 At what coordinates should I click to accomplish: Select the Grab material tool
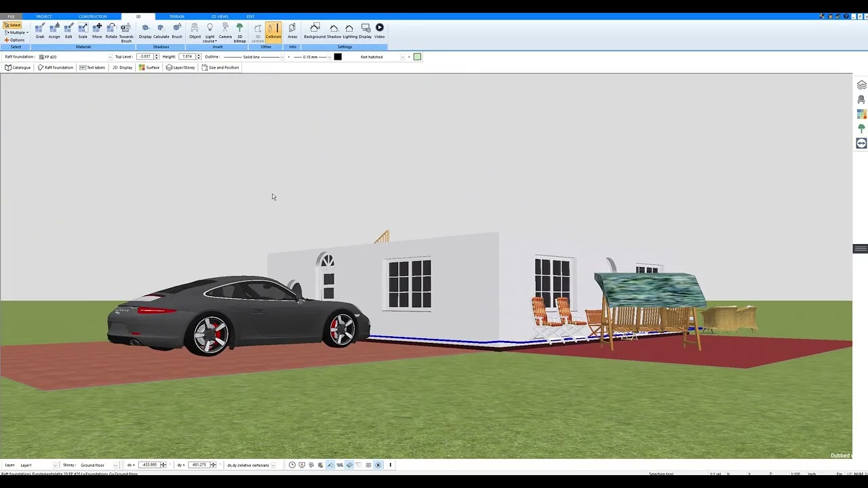point(40,30)
